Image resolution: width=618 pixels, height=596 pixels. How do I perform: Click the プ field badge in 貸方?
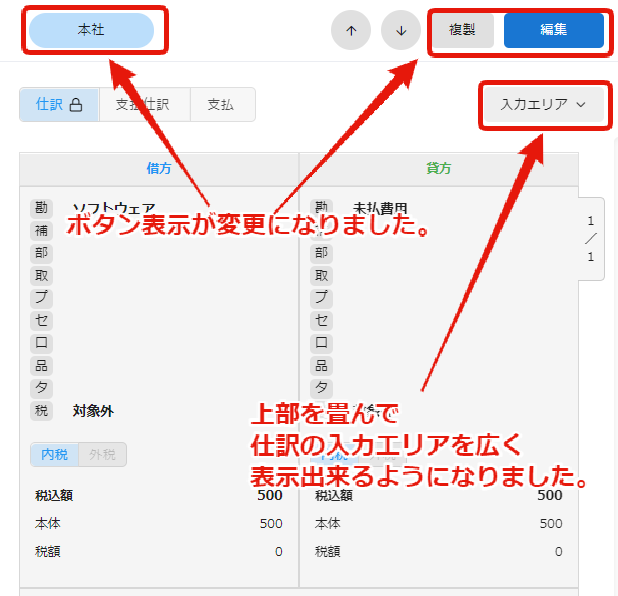(321, 298)
